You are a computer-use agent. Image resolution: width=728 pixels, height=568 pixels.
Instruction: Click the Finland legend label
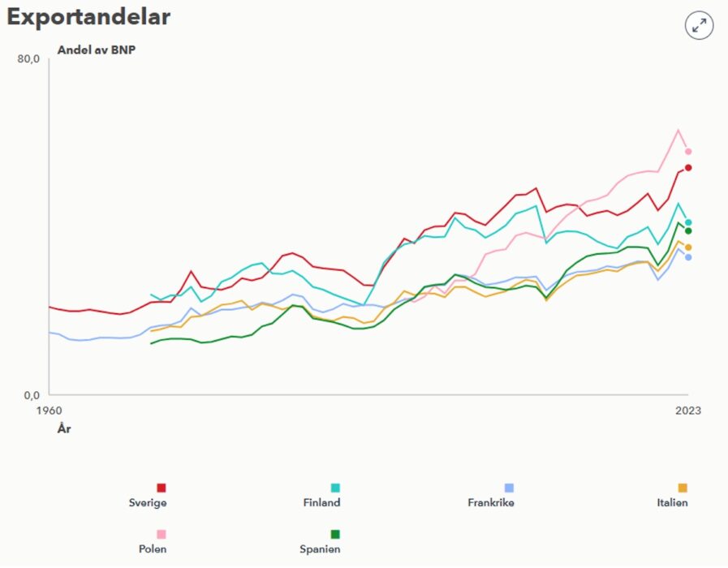pos(321,502)
